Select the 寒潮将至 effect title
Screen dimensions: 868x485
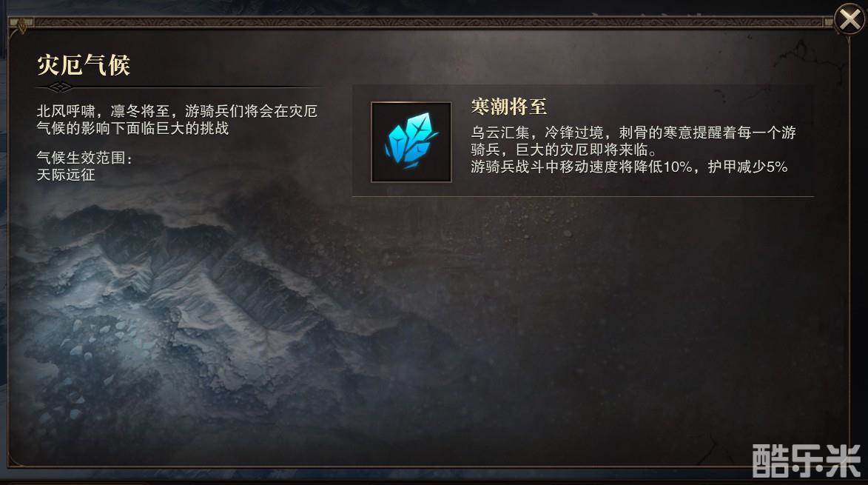coord(508,107)
